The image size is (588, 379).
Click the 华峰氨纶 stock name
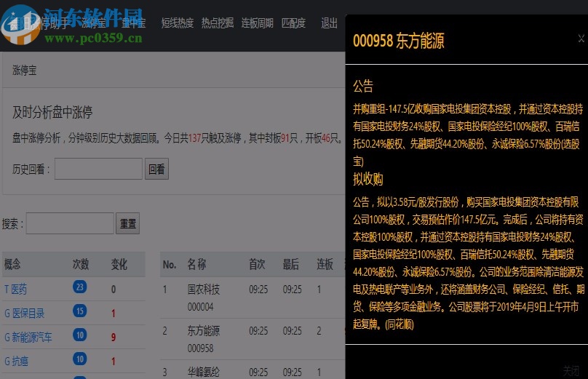tap(204, 372)
